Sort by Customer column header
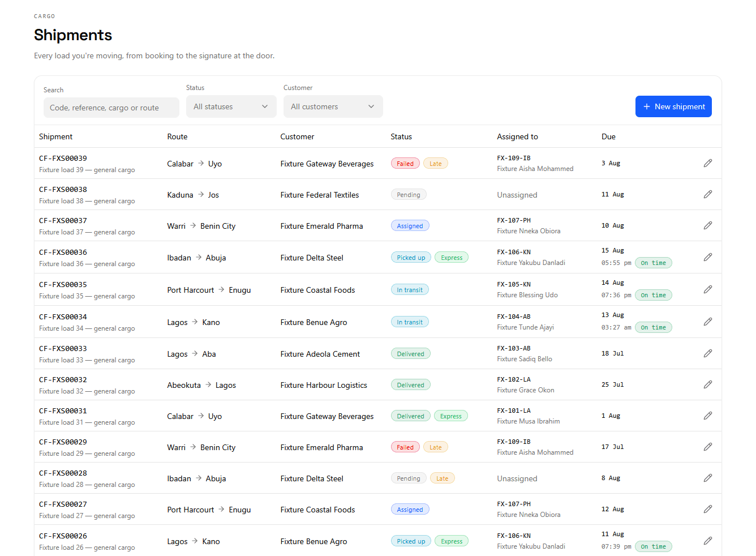Screen dimensions: 756x556 [x=297, y=136]
